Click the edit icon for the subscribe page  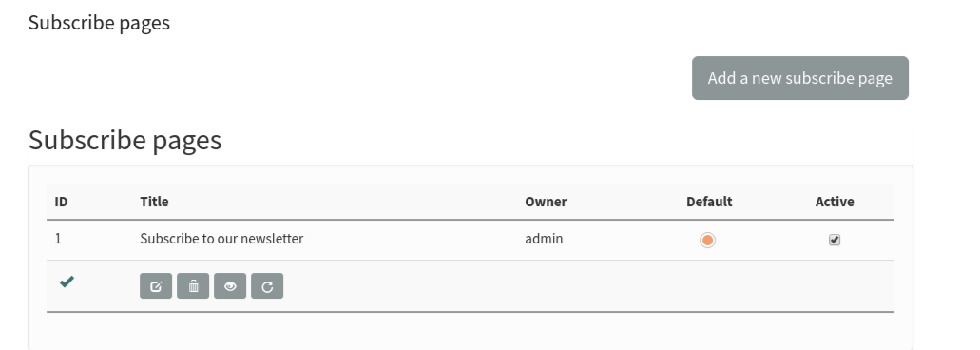pyautogui.click(x=156, y=286)
